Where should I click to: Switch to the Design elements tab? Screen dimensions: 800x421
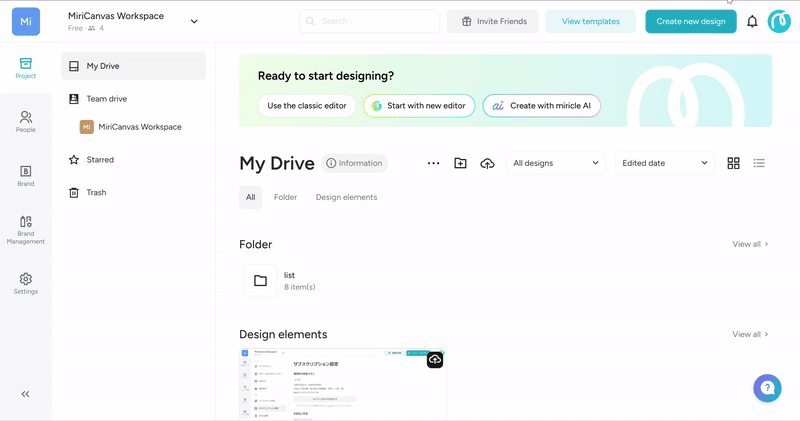point(346,197)
